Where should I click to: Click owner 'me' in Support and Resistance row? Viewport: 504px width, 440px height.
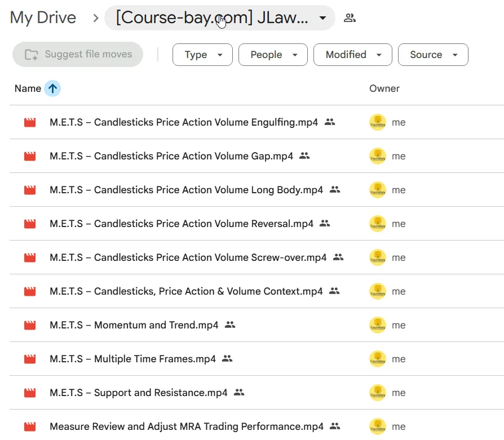point(399,393)
